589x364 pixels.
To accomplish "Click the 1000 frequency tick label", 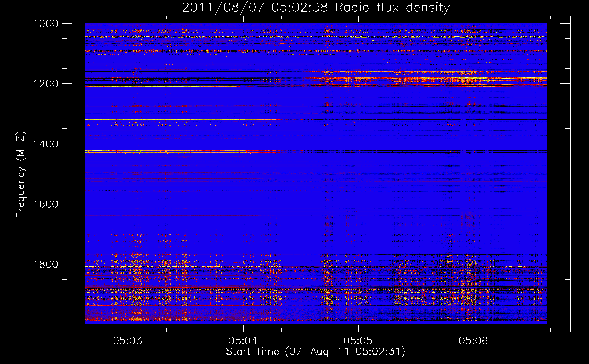I will coord(46,24).
